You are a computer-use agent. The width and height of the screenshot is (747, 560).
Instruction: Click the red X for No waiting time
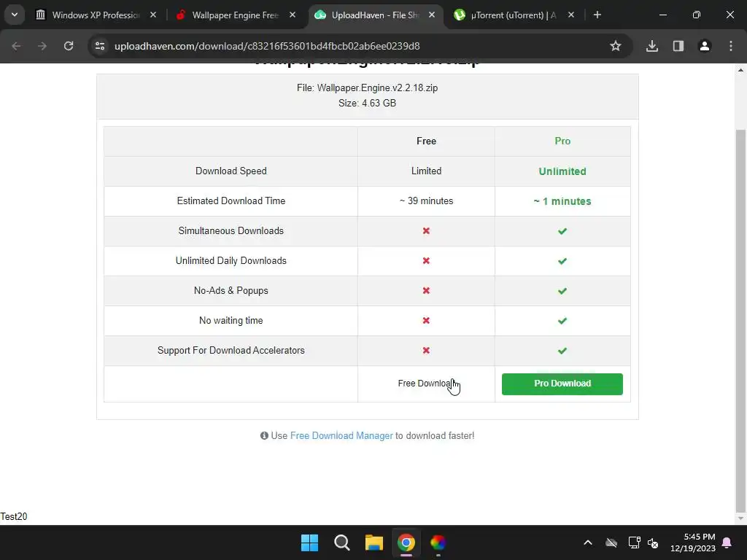point(426,321)
